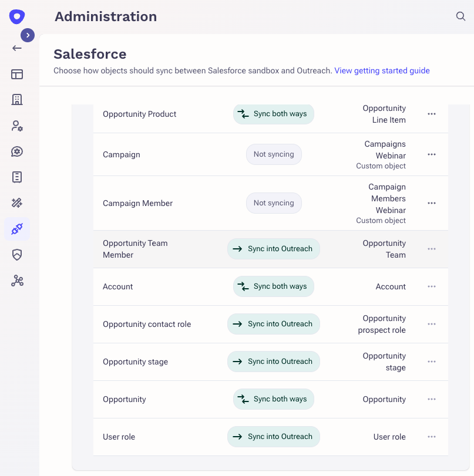The height and width of the screenshot is (476, 474).
Task: Select the integrations plug sidebar icon
Action: (x=17, y=229)
